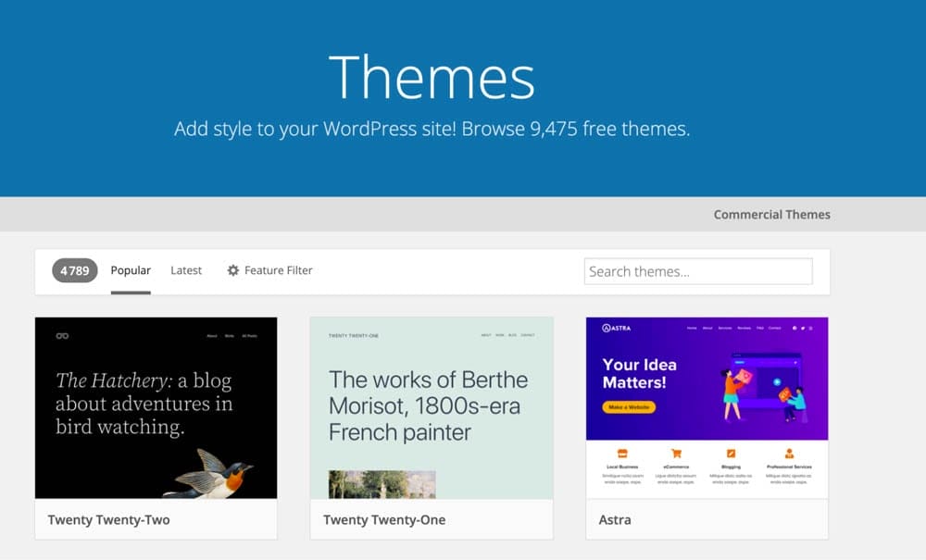This screenshot has width=926, height=560.
Task: Open Facebook icon in Astra preview header
Action: click(x=795, y=328)
